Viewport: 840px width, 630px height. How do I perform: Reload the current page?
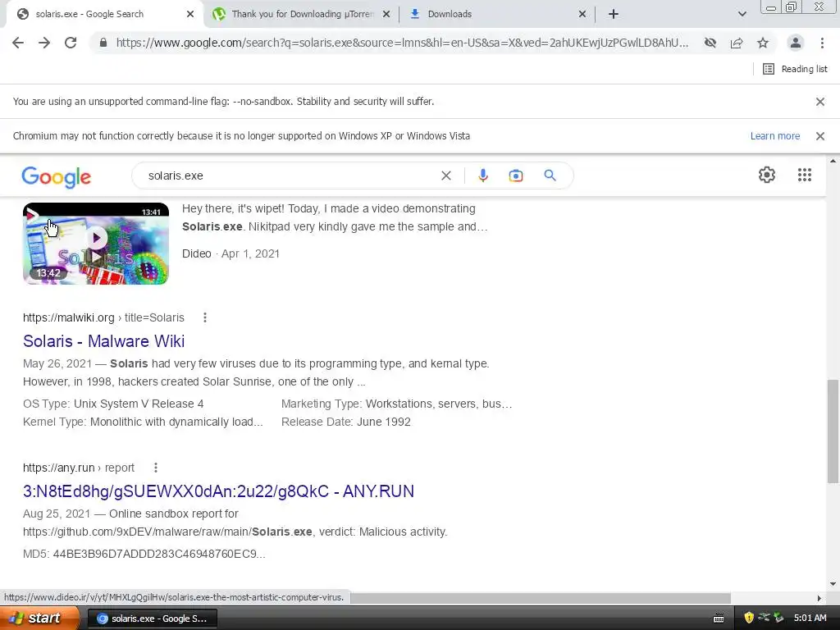[71, 43]
